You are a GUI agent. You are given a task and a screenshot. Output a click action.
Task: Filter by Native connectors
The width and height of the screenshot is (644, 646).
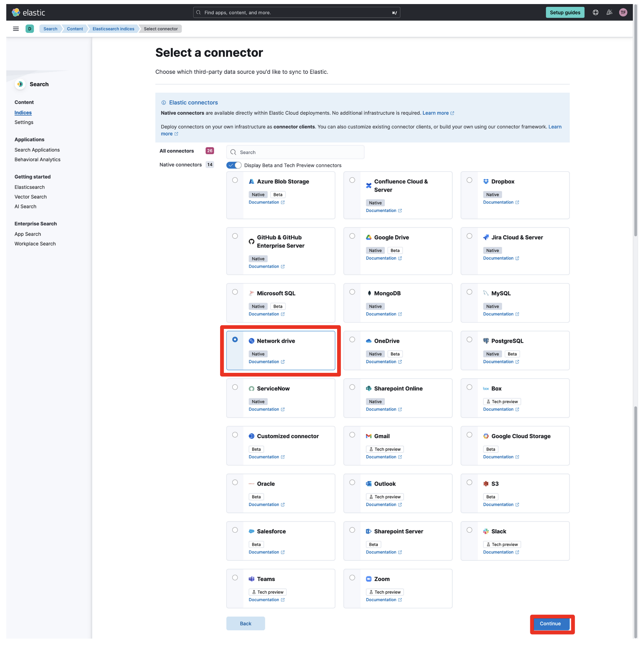tap(186, 165)
